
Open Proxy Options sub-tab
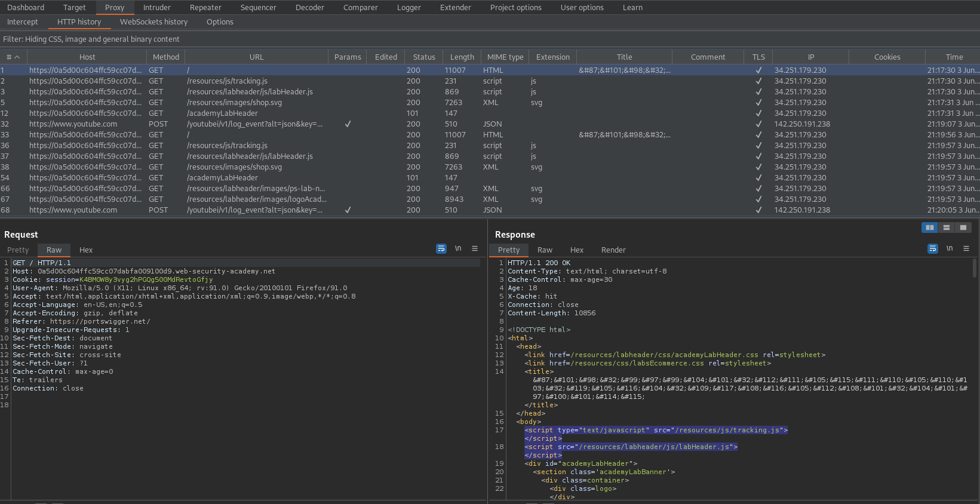220,22
